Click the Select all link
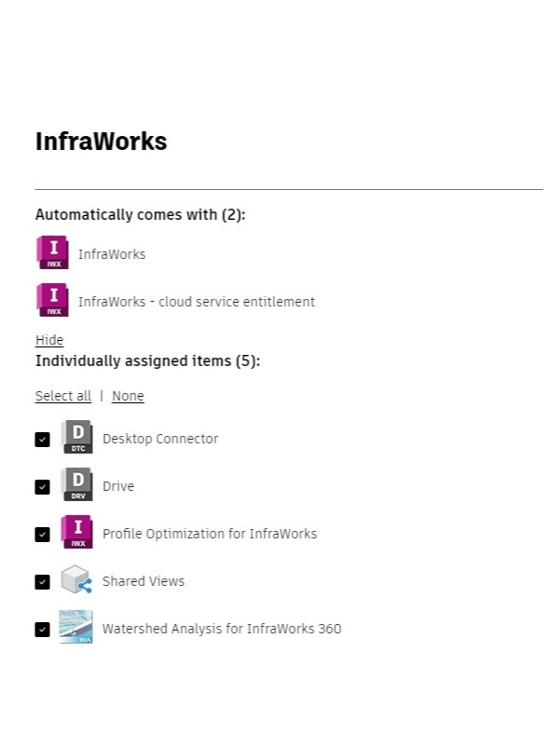This screenshot has height=747, width=560. pos(63,396)
